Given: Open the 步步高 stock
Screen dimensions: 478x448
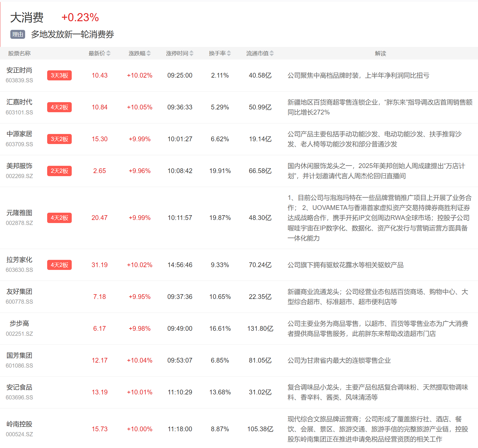Looking at the screenshot, I should (x=19, y=324).
